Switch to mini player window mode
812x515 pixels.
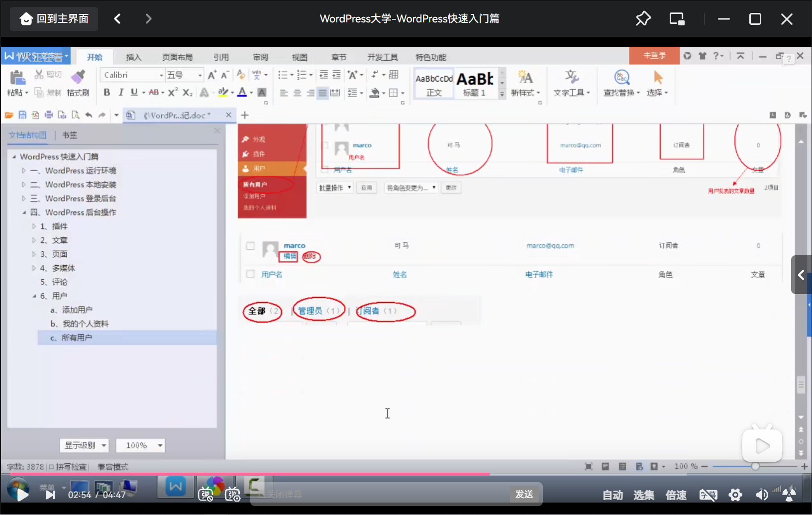[x=677, y=19]
